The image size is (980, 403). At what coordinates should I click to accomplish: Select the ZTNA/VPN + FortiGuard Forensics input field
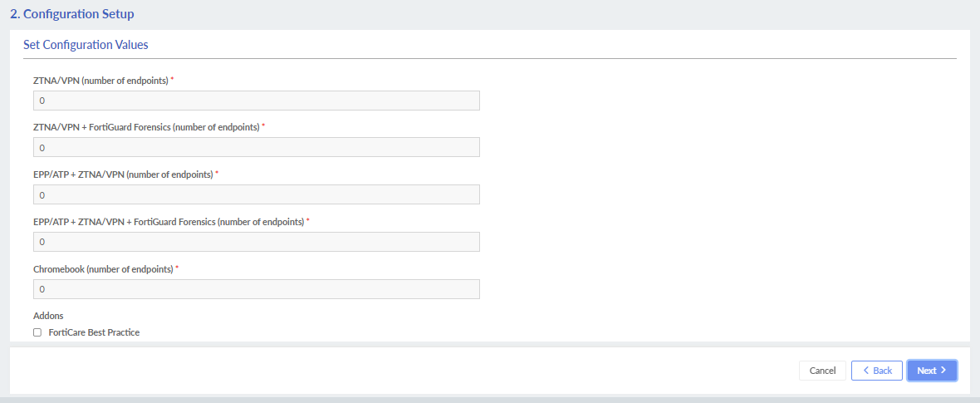point(256,147)
